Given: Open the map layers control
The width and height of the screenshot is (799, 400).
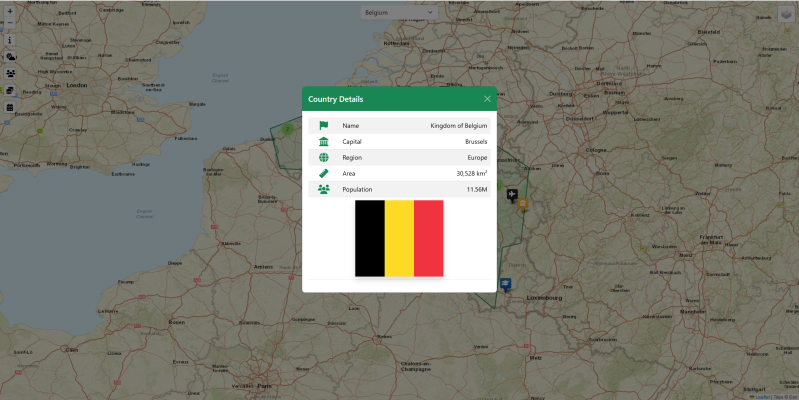Looking at the screenshot, I should pyautogui.click(x=785, y=14).
